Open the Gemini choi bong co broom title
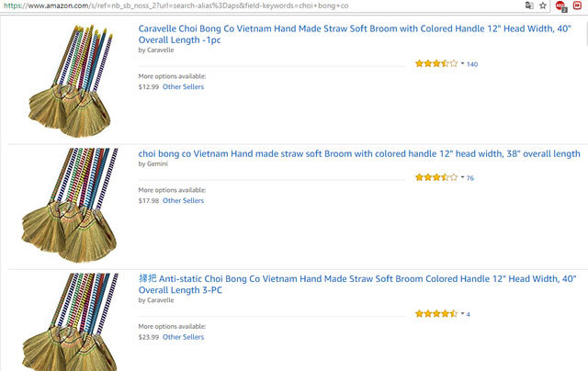This screenshot has width=588, height=371. (x=358, y=153)
